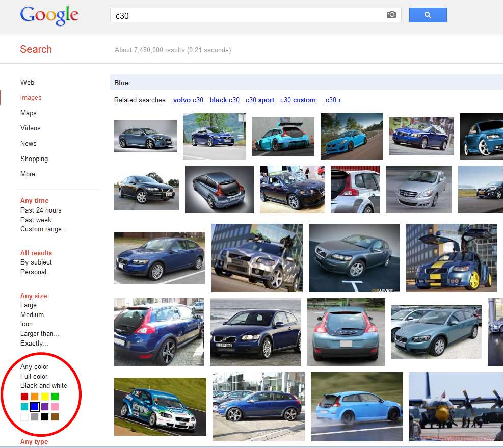The width and height of the screenshot is (503, 448).
Task: Filter results to Past 24 hours
Action: [41, 210]
